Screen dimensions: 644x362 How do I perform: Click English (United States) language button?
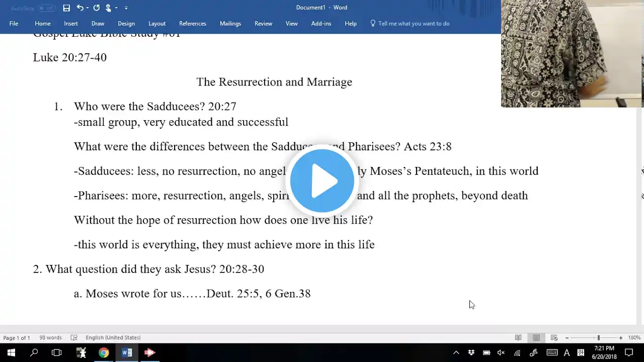click(113, 338)
